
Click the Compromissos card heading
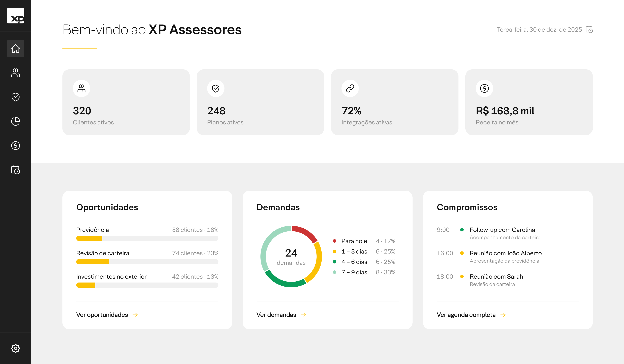click(x=467, y=207)
